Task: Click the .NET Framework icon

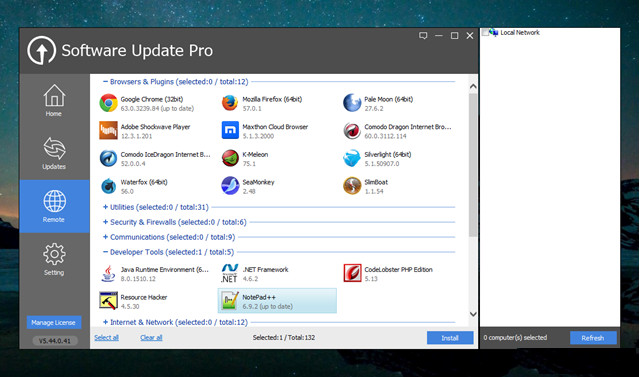Action: point(229,273)
